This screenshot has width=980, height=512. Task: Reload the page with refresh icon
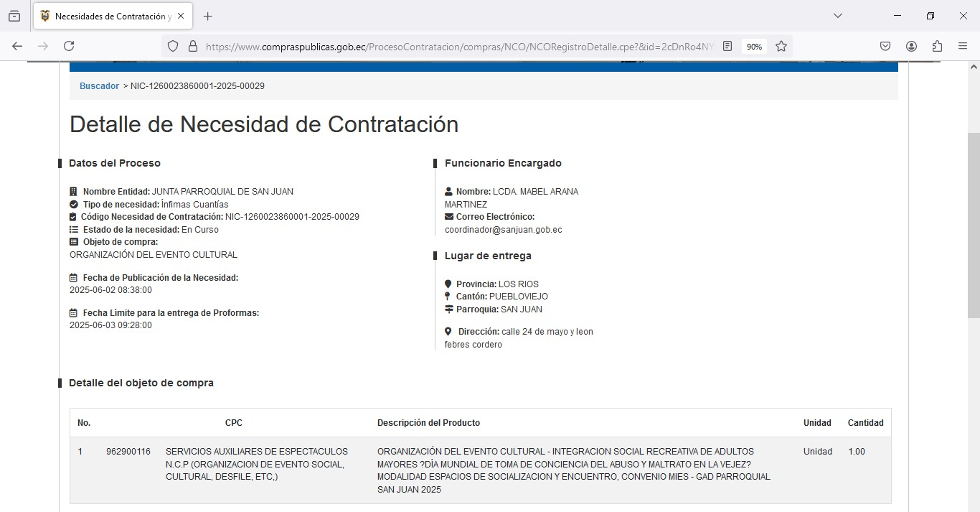(69, 46)
